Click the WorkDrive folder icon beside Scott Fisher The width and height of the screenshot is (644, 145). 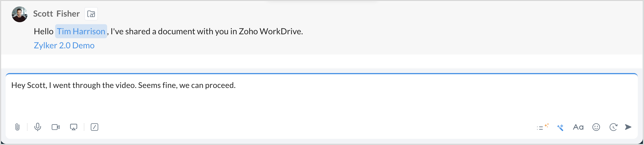click(91, 14)
